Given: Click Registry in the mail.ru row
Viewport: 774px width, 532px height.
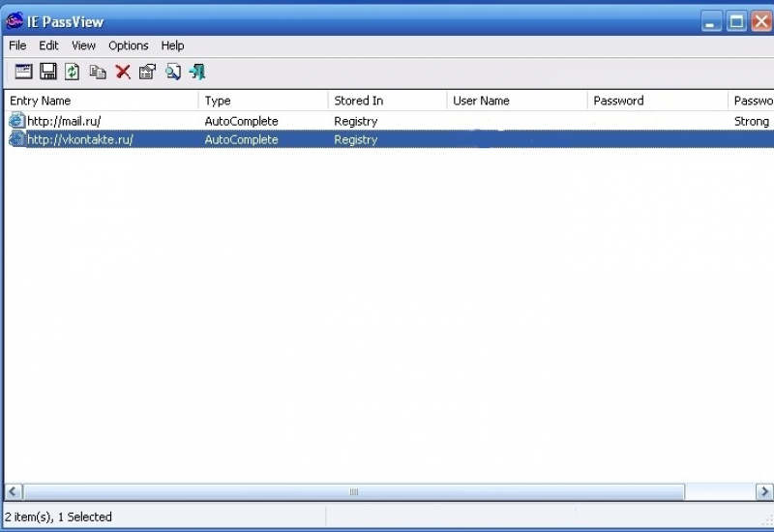Looking at the screenshot, I should 356,122.
